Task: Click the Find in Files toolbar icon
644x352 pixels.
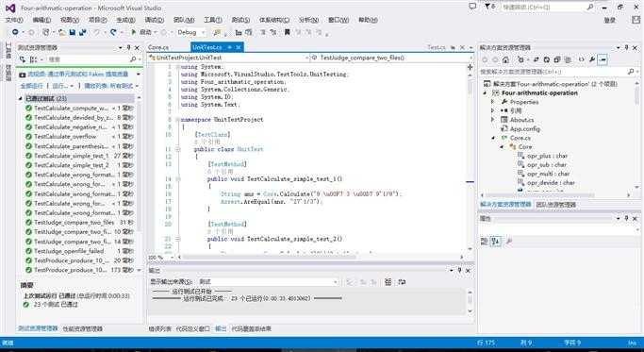Action: click(x=217, y=32)
